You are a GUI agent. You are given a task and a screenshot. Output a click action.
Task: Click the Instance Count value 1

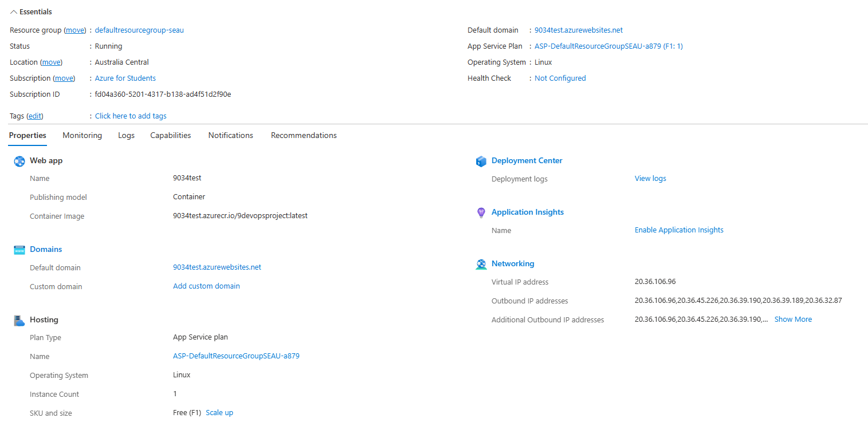(175, 394)
